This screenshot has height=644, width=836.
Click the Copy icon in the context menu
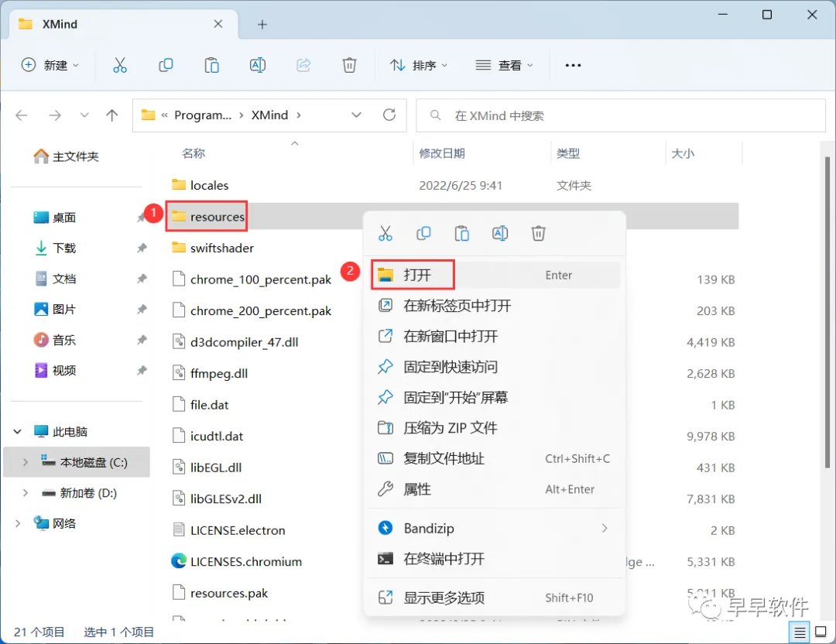424,233
